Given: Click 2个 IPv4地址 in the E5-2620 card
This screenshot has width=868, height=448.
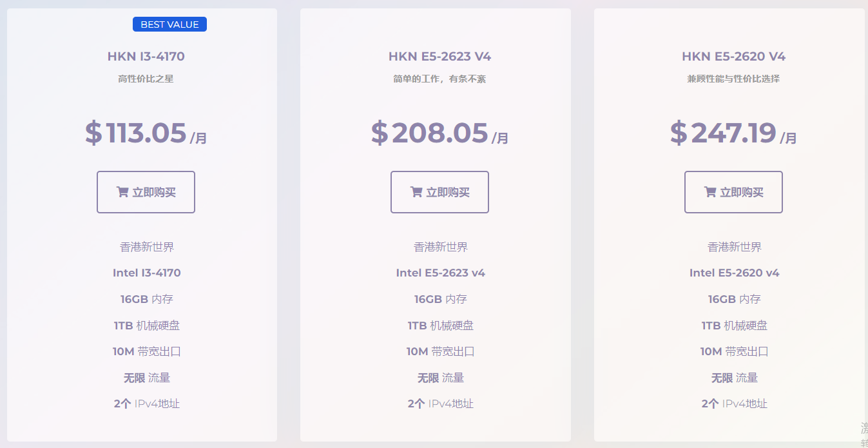Looking at the screenshot, I should click(x=735, y=404).
